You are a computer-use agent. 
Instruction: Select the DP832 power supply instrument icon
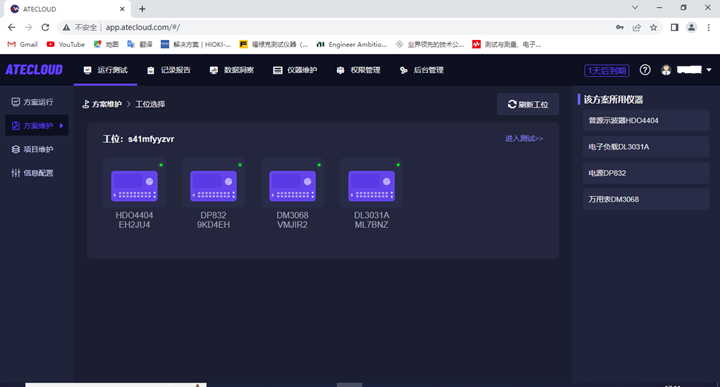click(x=213, y=185)
